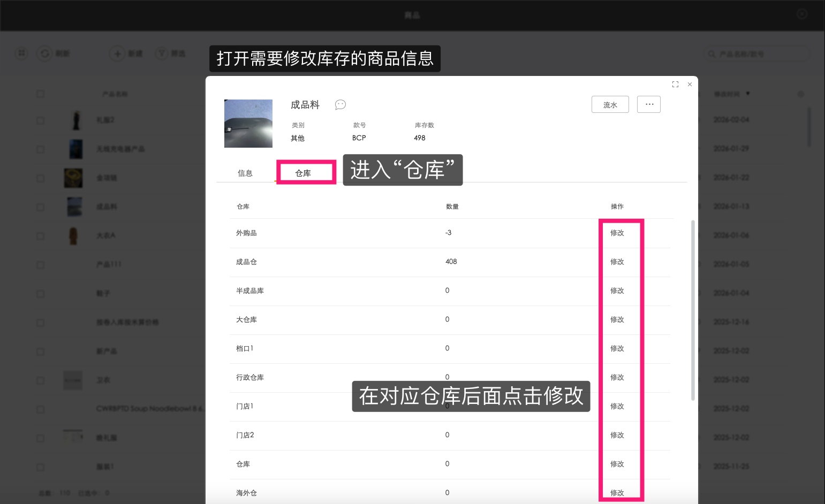Viewport: 825px width, 504px height.
Task: Open the comment bubble next to 成品料
Action: (340, 104)
